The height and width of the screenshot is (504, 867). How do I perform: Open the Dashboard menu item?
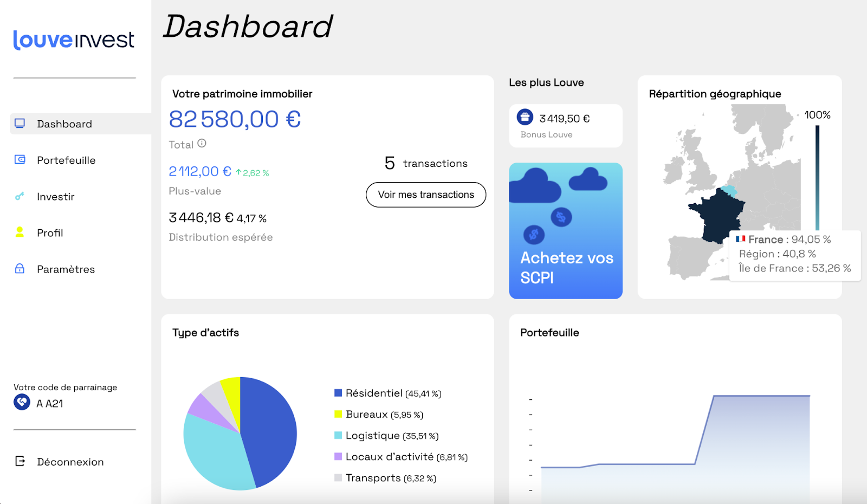pos(80,124)
